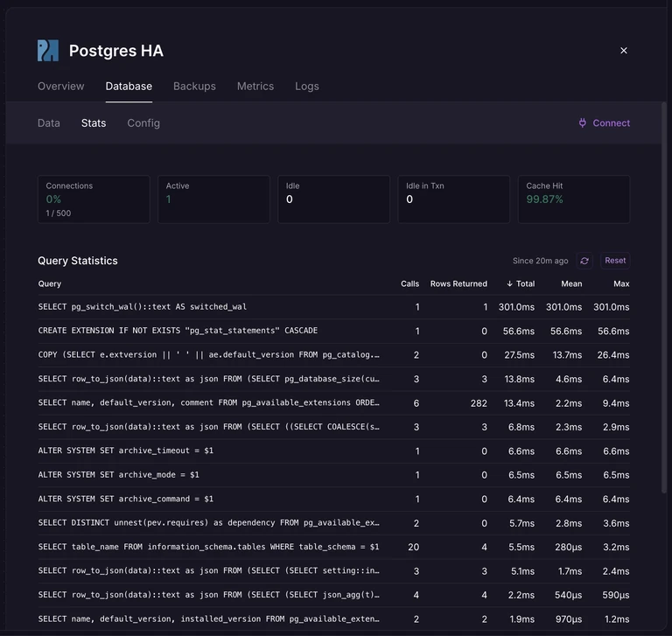
Task: Click the Connections stat card
Action: [x=94, y=199]
